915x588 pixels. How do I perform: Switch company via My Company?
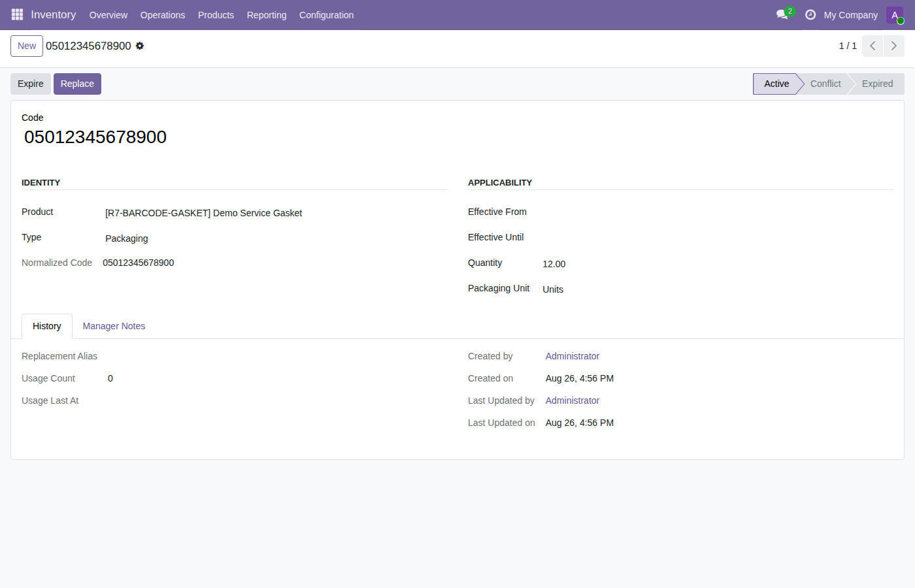[x=851, y=15]
